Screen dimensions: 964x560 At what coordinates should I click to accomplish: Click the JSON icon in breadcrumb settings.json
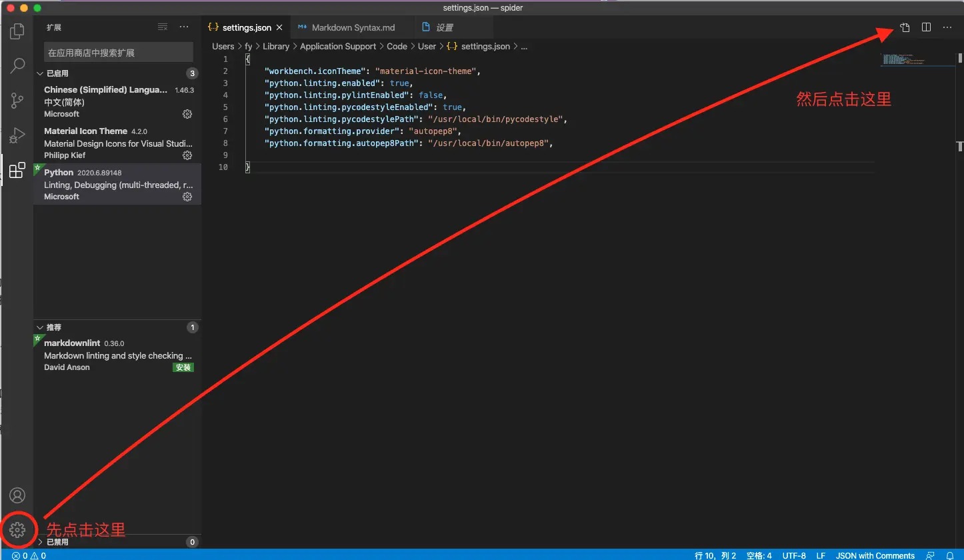point(452,47)
